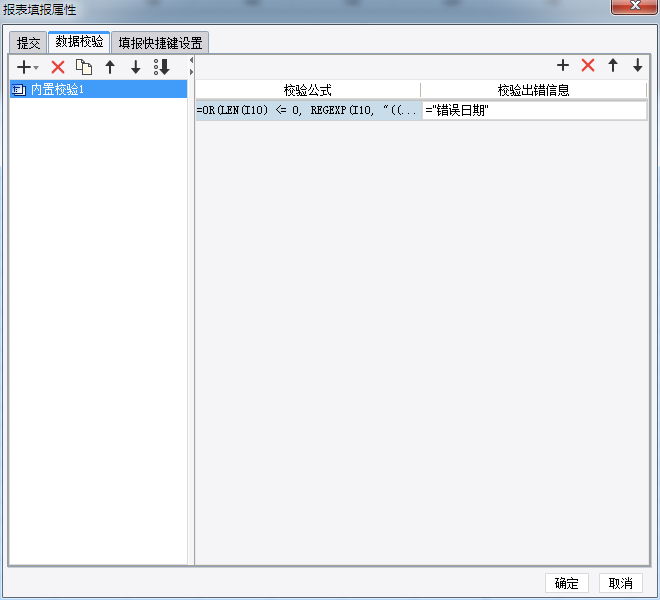Move formula row down on right toolbar
This screenshot has width=660, height=600.
pos(638,65)
